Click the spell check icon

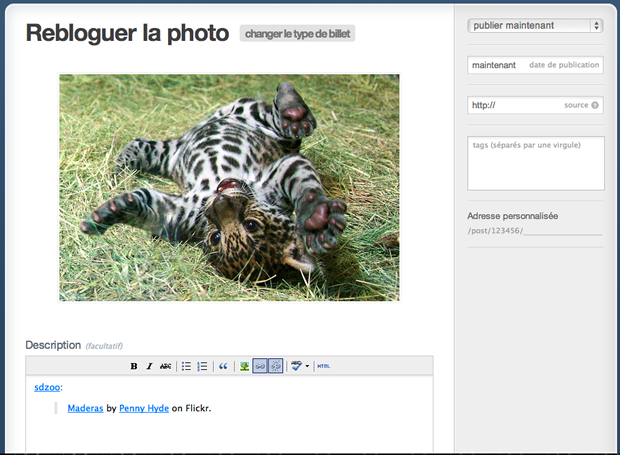pos(295,366)
